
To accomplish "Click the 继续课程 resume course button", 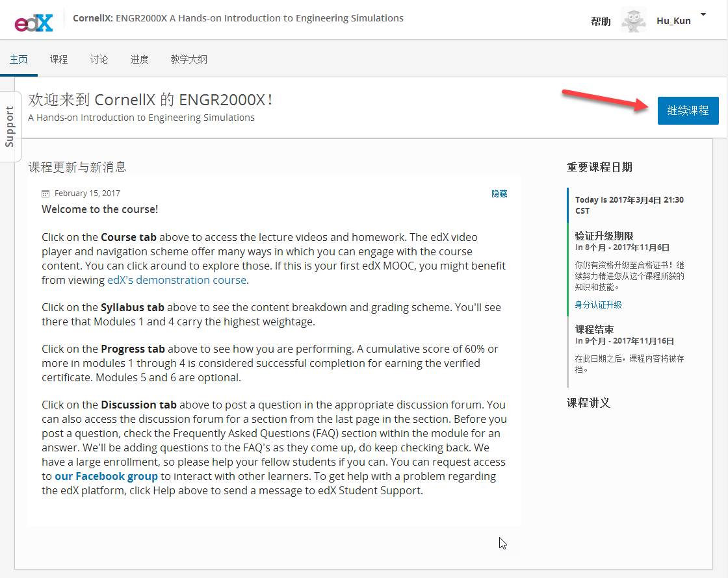I will point(688,110).
